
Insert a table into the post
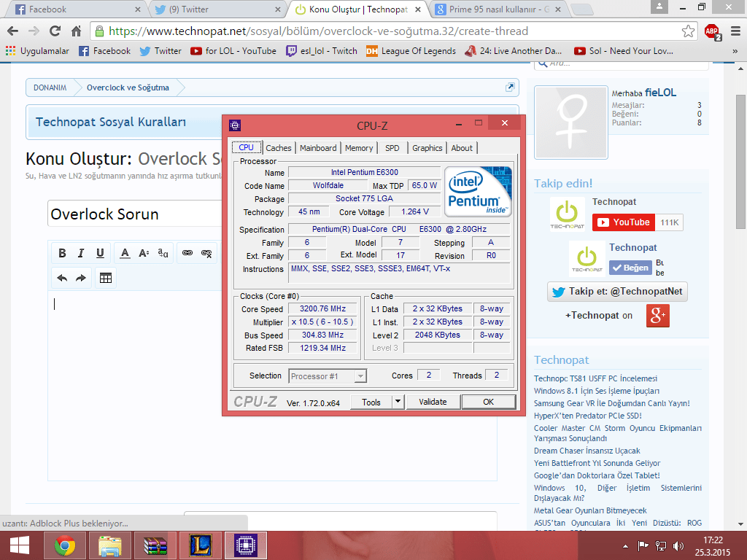click(105, 277)
